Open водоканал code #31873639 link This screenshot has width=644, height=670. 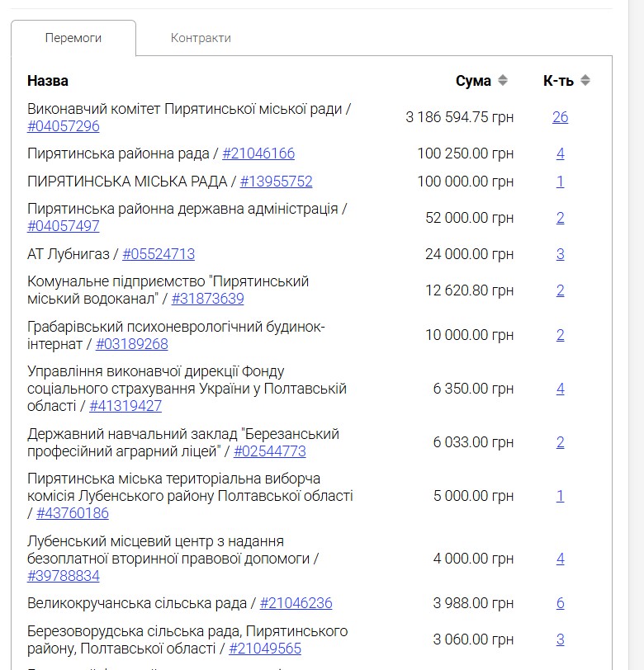tap(207, 299)
